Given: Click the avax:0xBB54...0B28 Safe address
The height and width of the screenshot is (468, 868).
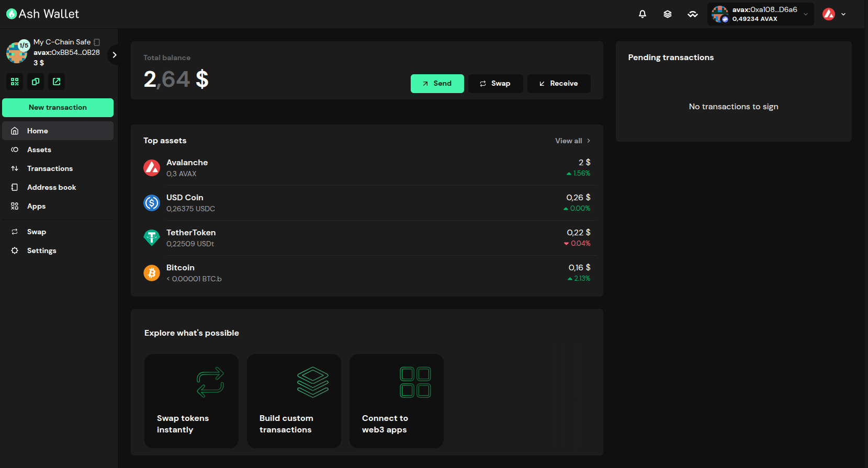Looking at the screenshot, I should pos(66,52).
